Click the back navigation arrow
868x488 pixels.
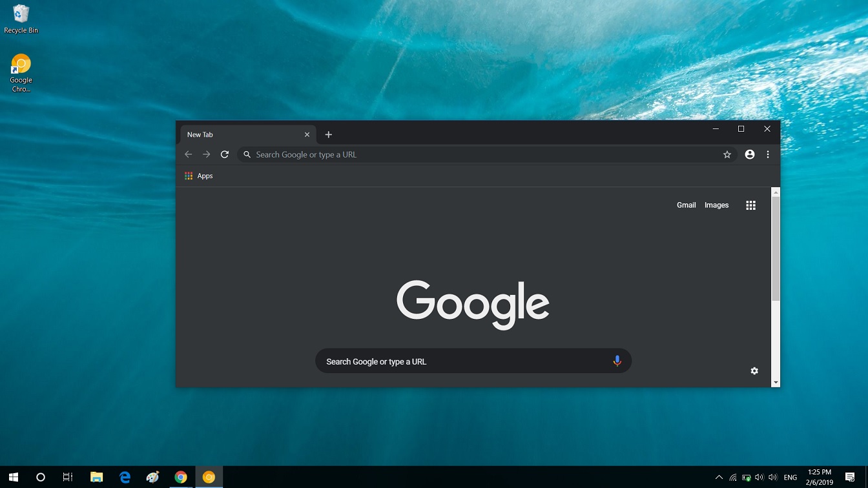[188, 154]
